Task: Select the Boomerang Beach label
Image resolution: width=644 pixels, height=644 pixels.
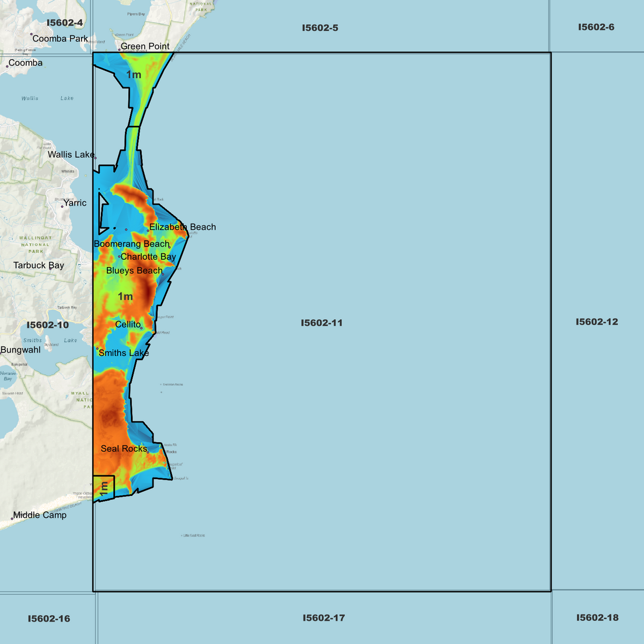Action: tap(131, 244)
